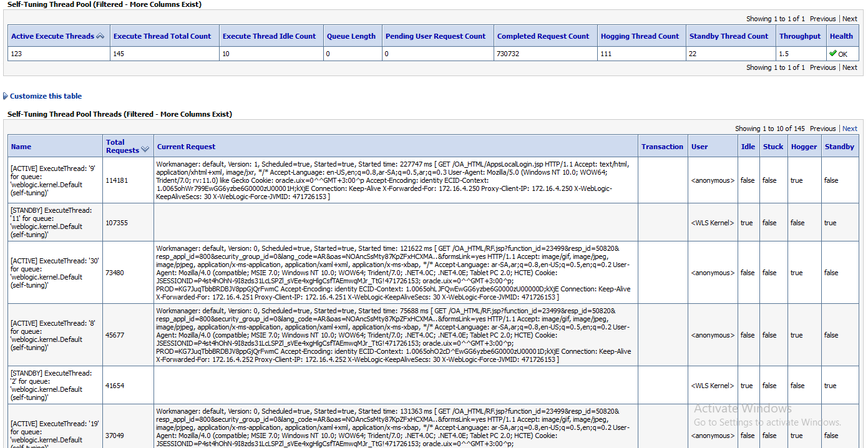Sort by Pending User Request Count
Viewport: 868px width, 448px height.
[435, 36]
